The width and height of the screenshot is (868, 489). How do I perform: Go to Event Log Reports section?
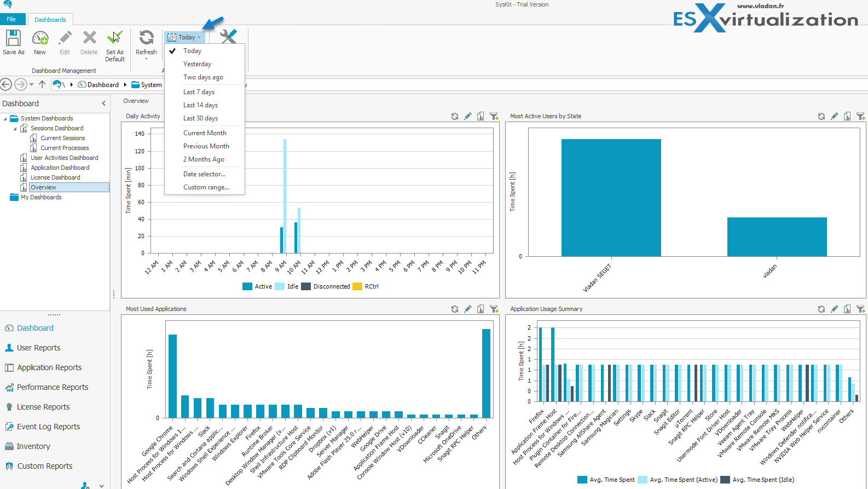click(x=48, y=427)
